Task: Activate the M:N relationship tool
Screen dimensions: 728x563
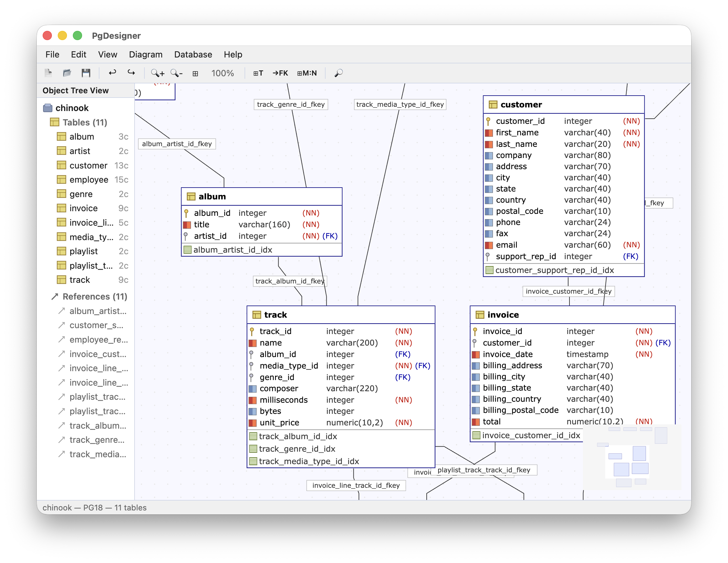Action: (307, 73)
